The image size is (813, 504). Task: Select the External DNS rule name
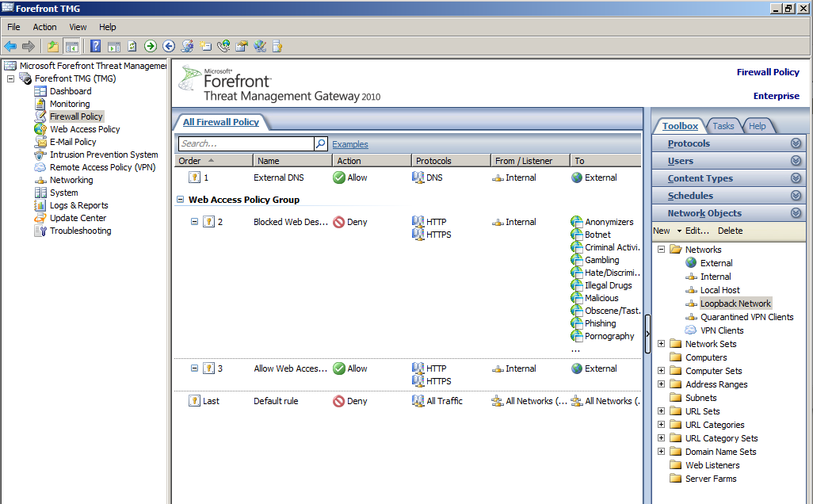click(x=278, y=178)
